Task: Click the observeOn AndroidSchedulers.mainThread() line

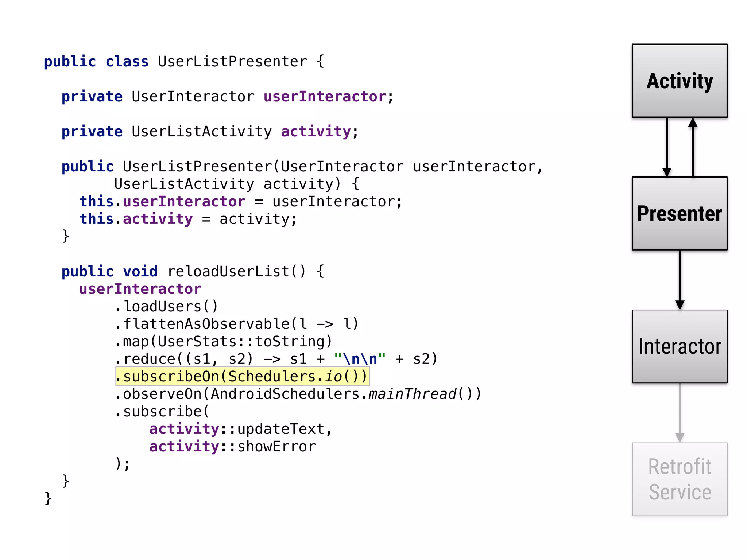Action: [x=298, y=394]
